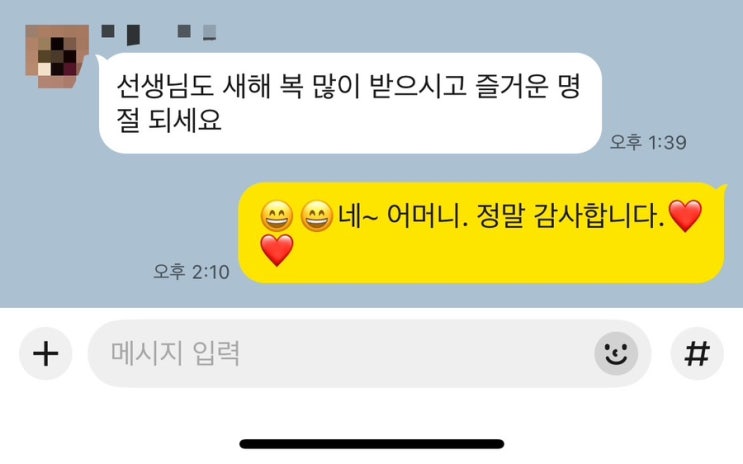Tap the red heart on bubble's second line
Screen dimensions: 743x464
pos(277,250)
